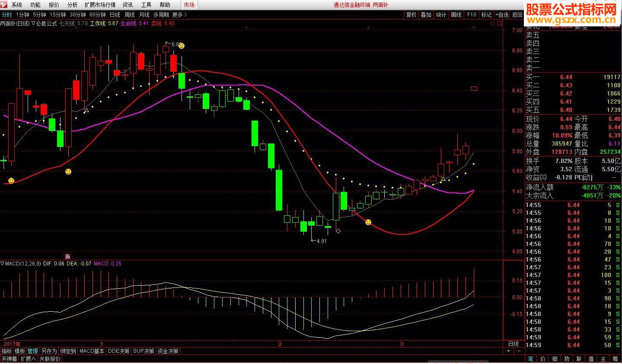Click the 返回 back button
Viewport: 622px width, 364px height.
tap(517, 15)
